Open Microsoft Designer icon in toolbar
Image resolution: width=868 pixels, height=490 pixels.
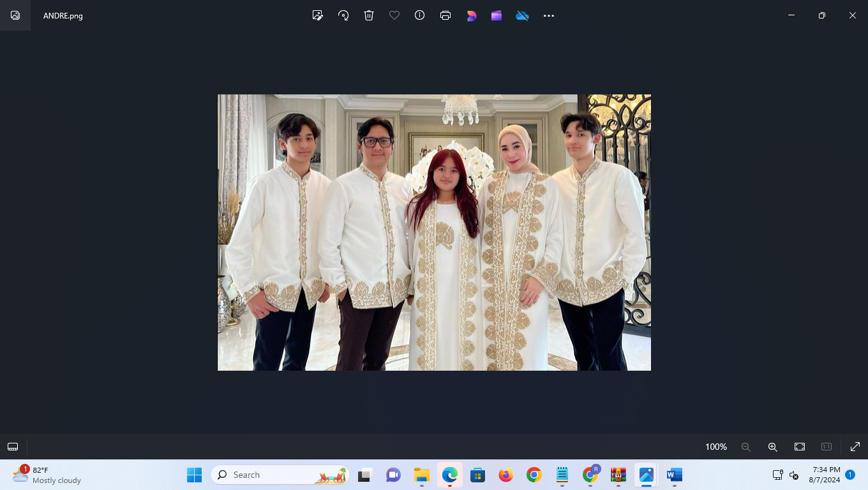coord(472,15)
